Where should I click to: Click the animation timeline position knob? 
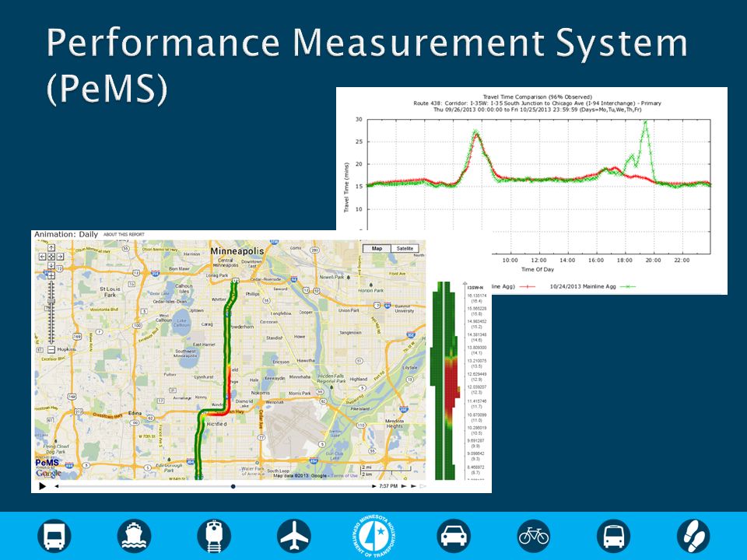coord(233,486)
